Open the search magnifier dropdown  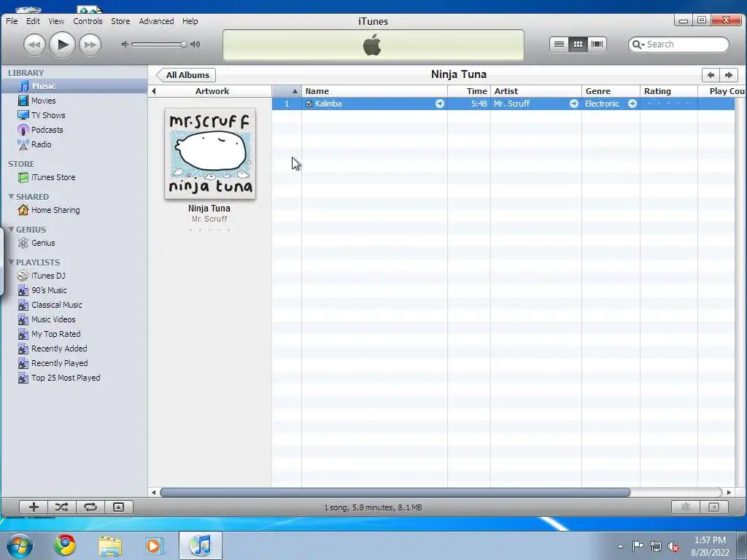pos(638,44)
